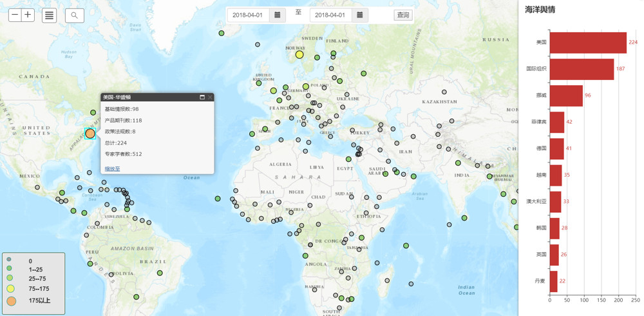Click the yellow 75--175 legend swatch
Screen dimensions: 644x316
[x=10, y=289]
